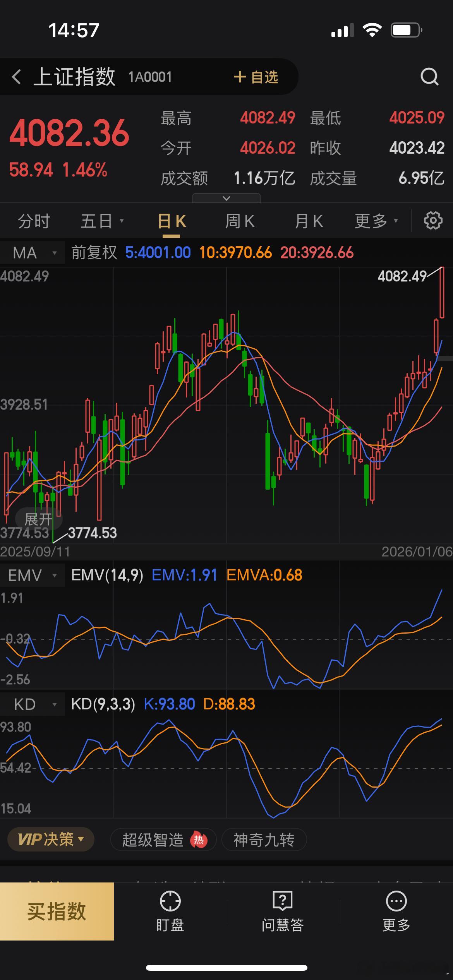Viewport: 453px width, 980px height.
Task: Tap the battery status icon
Action: (x=406, y=30)
